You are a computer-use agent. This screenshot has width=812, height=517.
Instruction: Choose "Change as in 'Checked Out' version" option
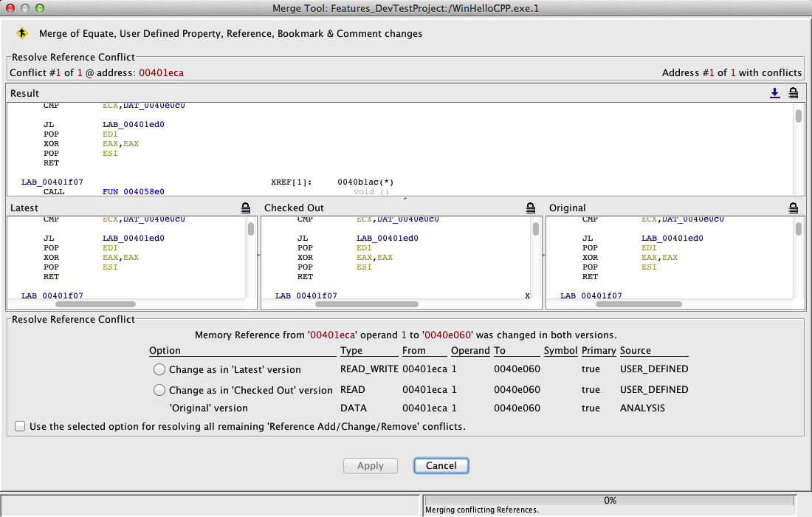(159, 390)
